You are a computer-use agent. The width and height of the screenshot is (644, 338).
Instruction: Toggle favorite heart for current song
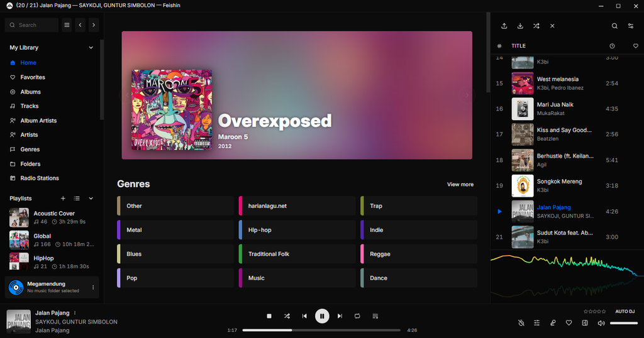pyautogui.click(x=569, y=323)
